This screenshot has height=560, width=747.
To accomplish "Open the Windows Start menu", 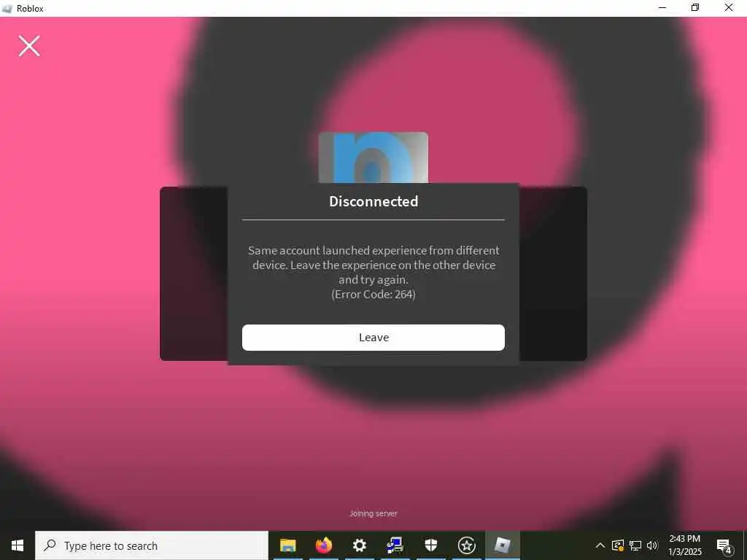I will [18, 545].
